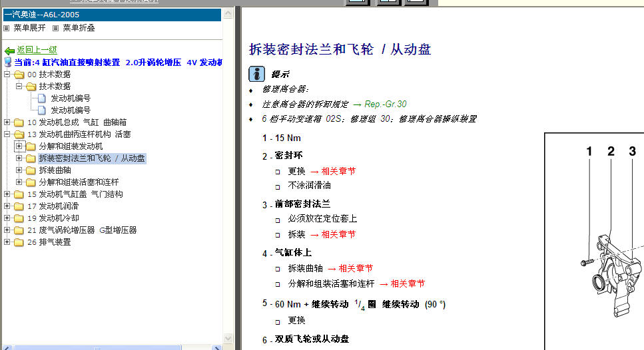
Task: Click the green back arrow icon
Action: [9, 51]
